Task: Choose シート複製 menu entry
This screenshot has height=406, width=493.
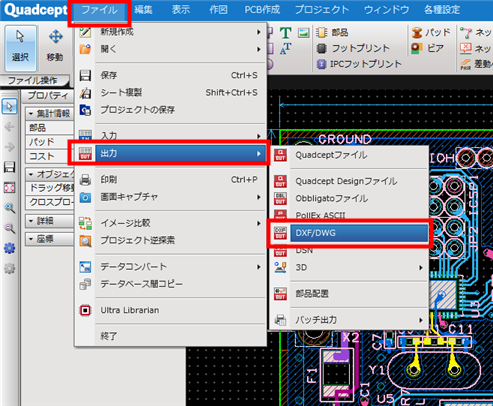Action: (171, 93)
